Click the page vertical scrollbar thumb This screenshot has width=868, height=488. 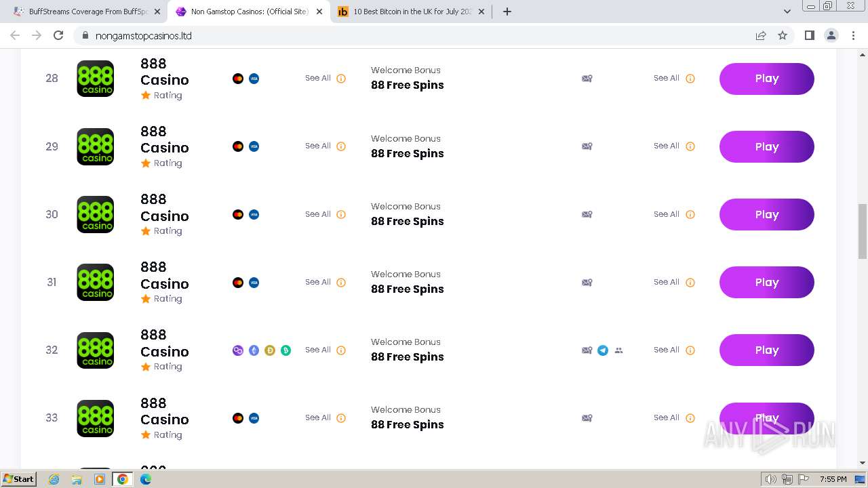pyautogui.click(x=863, y=230)
